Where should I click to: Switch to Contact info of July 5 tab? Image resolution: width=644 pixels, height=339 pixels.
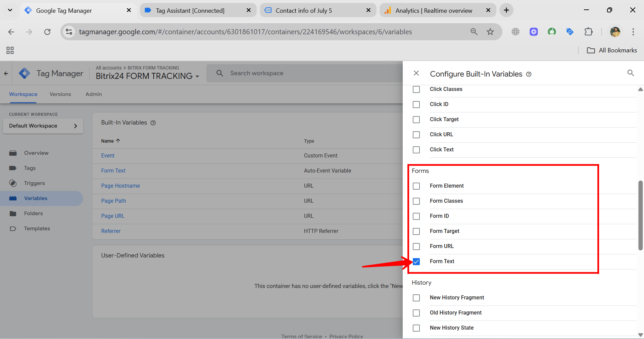(x=318, y=10)
